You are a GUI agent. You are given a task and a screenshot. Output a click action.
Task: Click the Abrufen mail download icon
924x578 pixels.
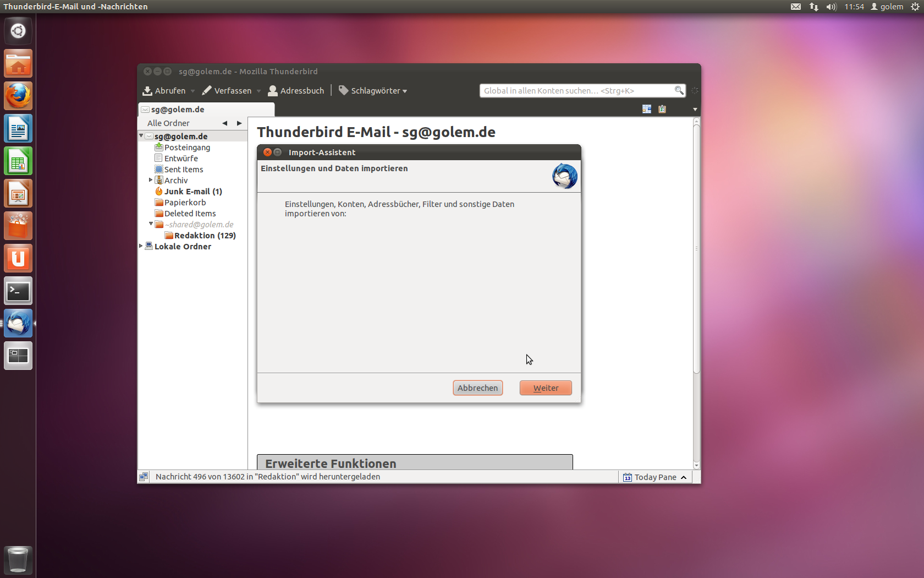(146, 90)
